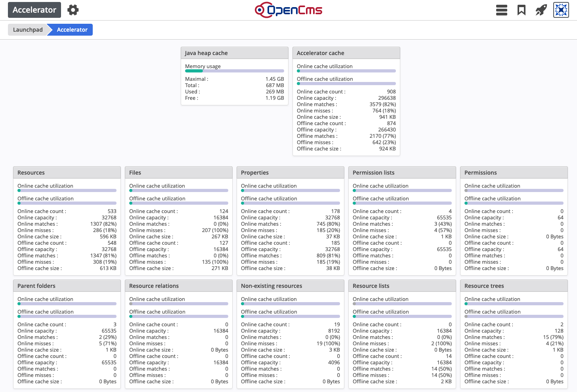Click Parent folders online misses 5 (71%)

108,343
